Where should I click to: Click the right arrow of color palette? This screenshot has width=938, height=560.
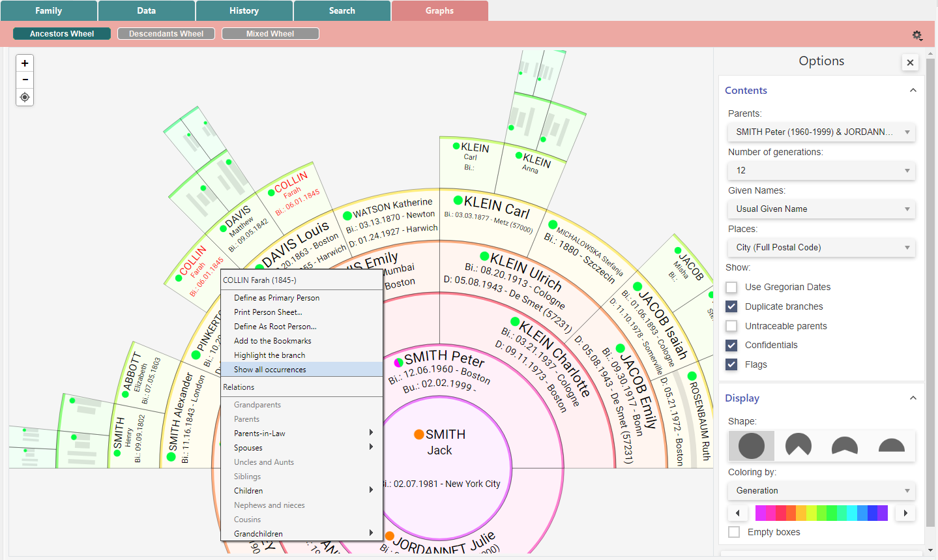905,513
